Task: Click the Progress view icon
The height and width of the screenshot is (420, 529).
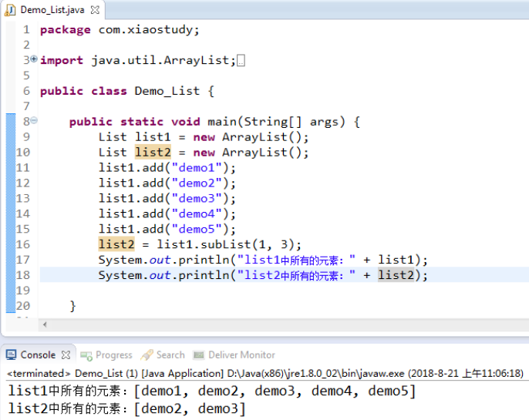Action: point(87,355)
